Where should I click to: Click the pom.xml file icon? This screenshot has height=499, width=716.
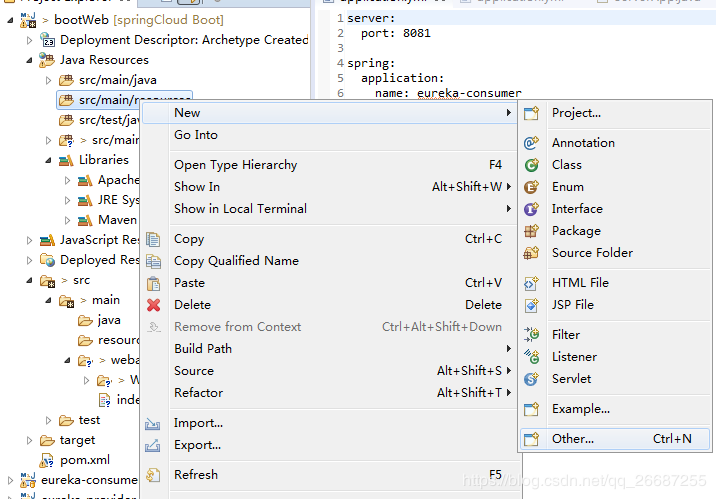pyautogui.click(x=47, y=460)
